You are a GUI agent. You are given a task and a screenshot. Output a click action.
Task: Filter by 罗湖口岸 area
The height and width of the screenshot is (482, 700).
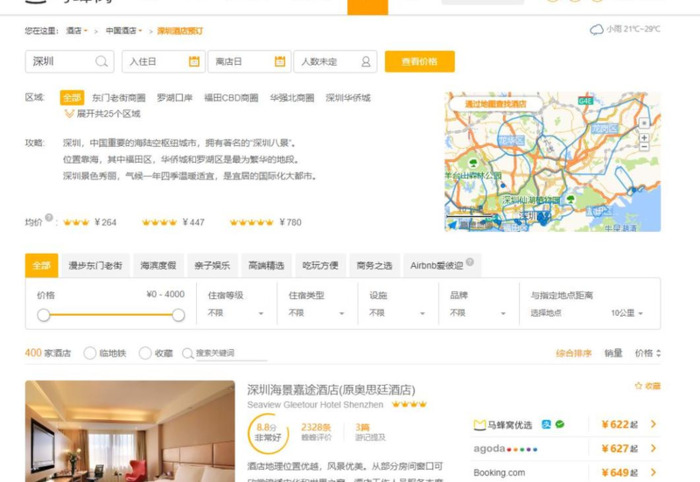click(175, 98)
